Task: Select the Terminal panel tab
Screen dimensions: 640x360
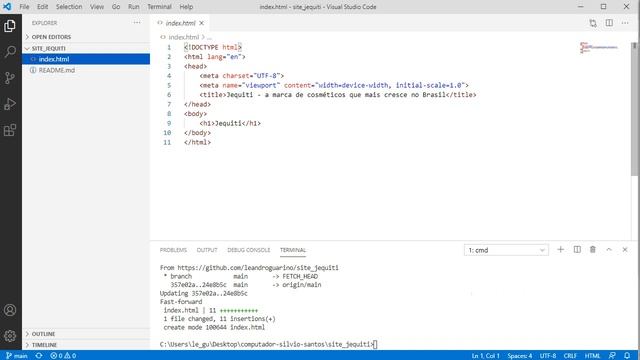Action: click(293, 250)
